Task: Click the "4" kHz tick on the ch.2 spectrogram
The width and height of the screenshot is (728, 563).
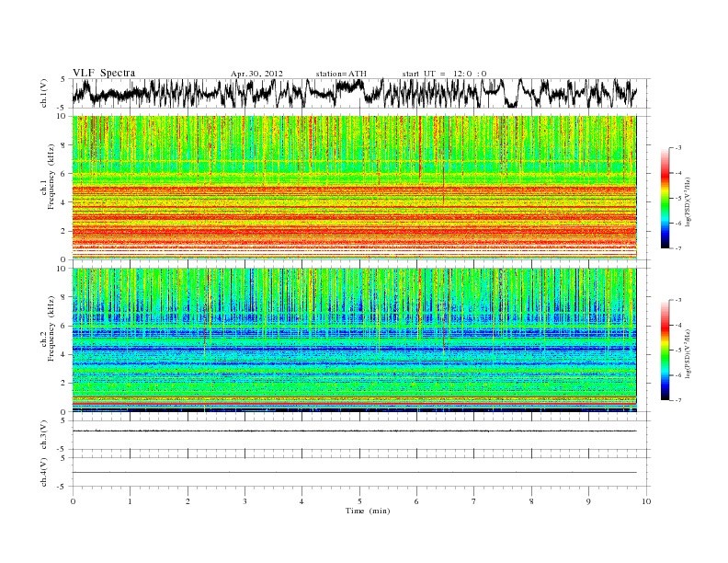Action: pyautogui.click(x=64, y=354)
